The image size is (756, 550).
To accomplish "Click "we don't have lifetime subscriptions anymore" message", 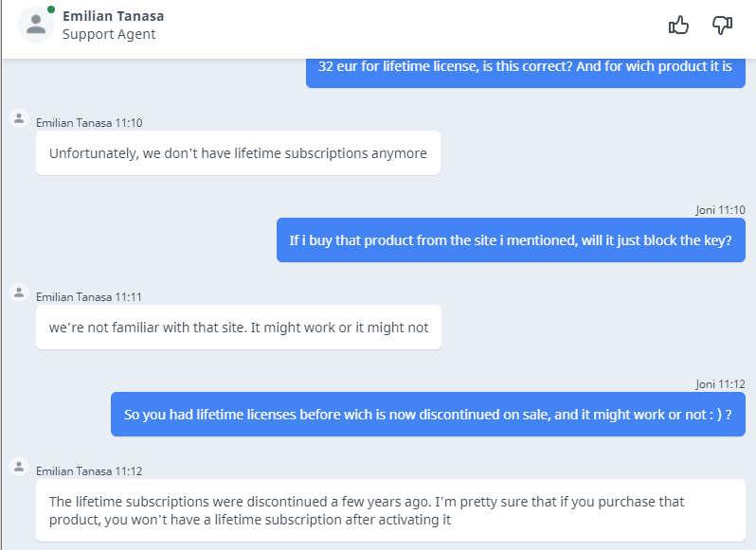I will pos(238,153).
